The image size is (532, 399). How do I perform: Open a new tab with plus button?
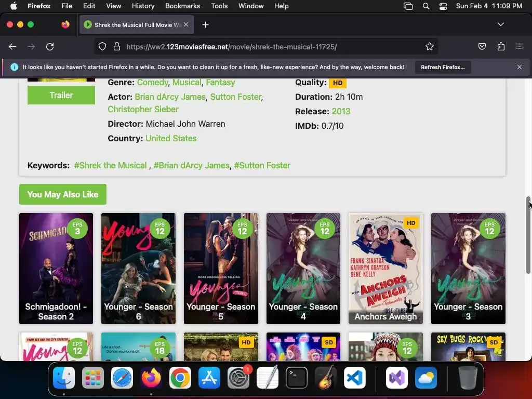(205, 25)
